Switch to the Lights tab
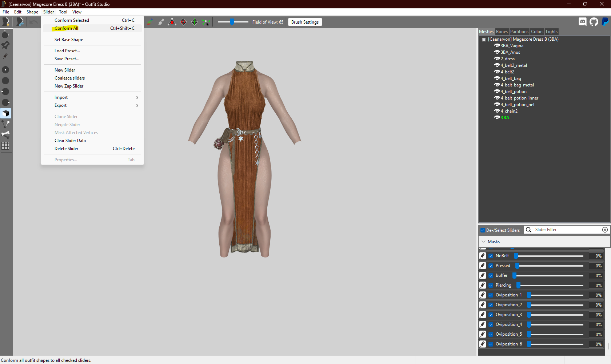This screenshot has width=611, height=364. 551,32
